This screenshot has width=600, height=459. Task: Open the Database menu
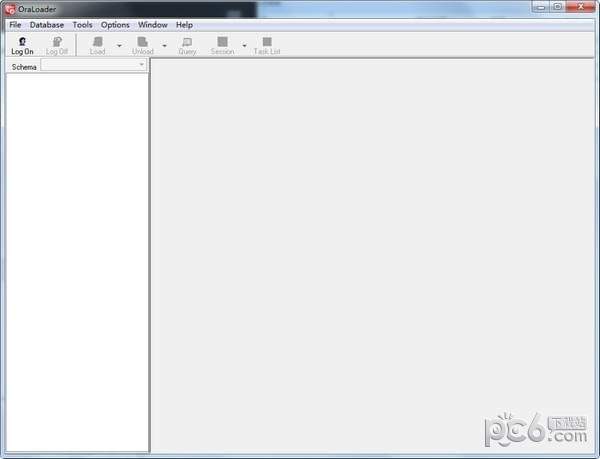point(47,25)
